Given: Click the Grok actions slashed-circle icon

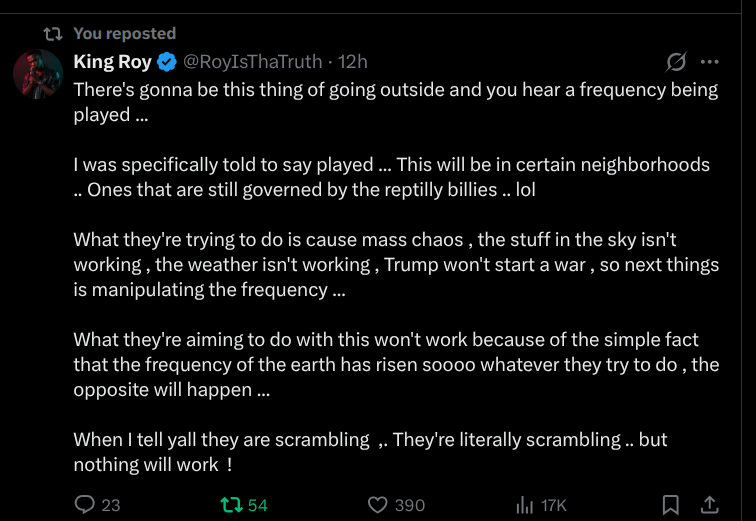Looking at the screenshot, I should coord(676,62).
